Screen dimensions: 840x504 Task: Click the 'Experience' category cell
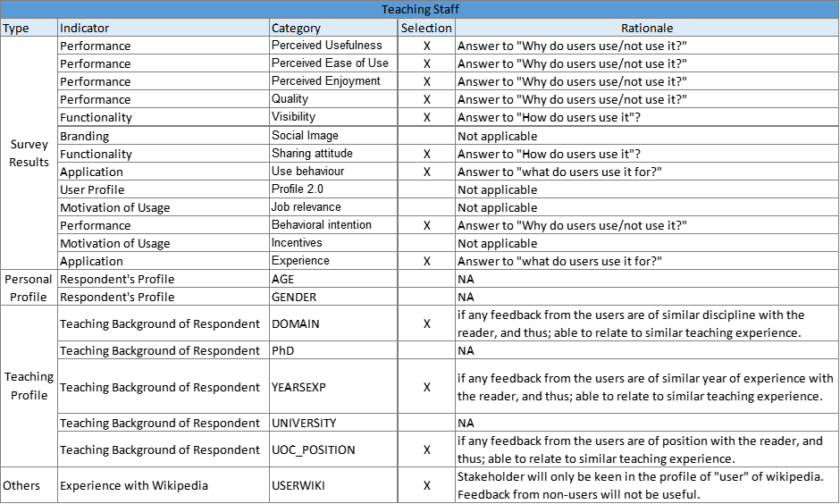[333, 261]
